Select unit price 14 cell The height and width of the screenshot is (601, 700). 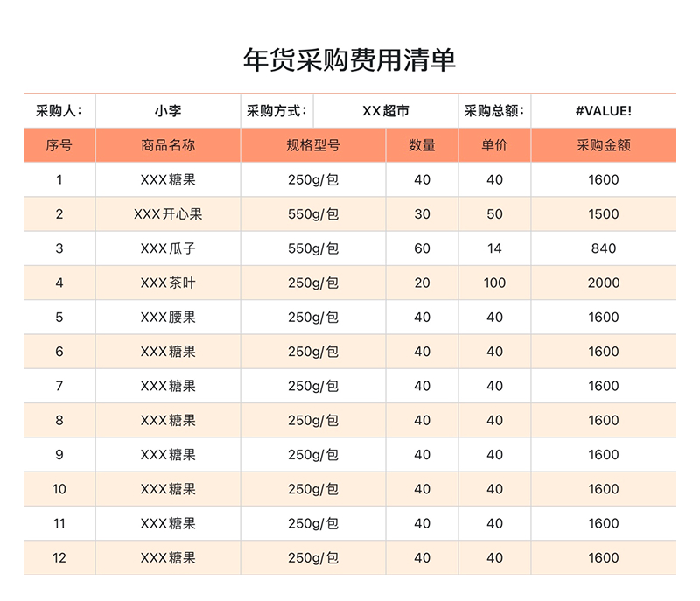[x=494, y=248]
